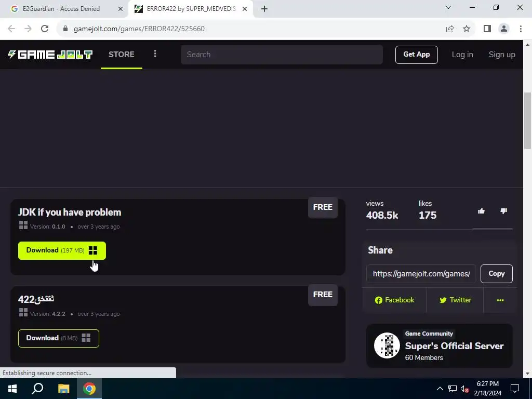Click the Facebook logo icon
532x399 pixels.
point(378,300)
